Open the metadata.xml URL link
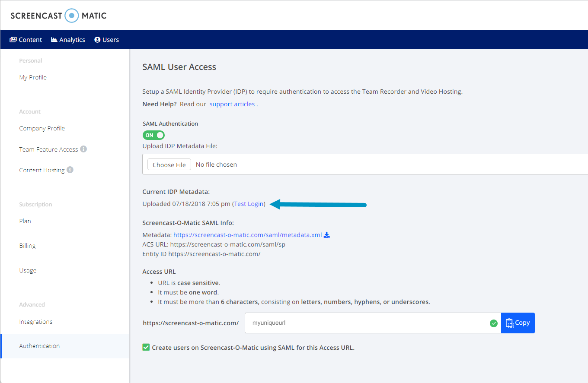 248,235
